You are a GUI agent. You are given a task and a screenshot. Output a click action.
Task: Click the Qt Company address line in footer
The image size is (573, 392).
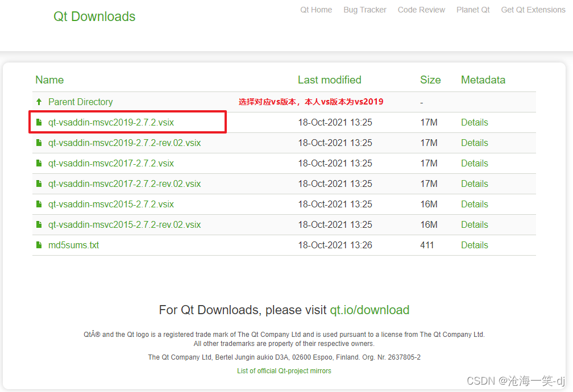click(x=284, y=357)
